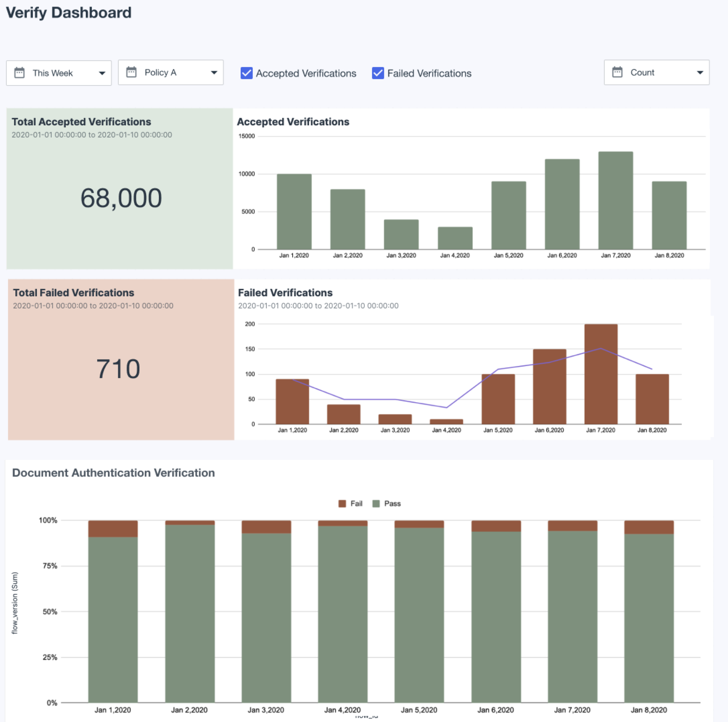Click Jan 8,2020 stacked bar in Document Authentication
The width and height of the screenshot is (728, 722).
click(649, 611)
